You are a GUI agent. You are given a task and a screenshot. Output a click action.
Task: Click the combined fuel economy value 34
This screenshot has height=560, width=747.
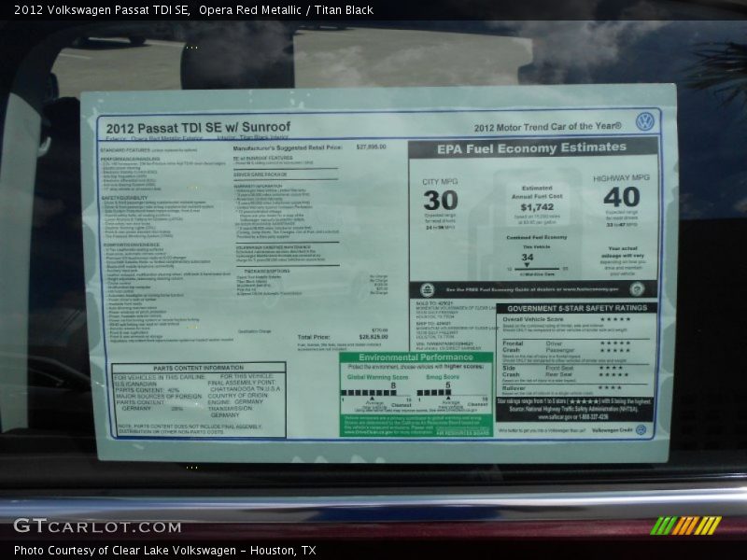pos(527,258)
